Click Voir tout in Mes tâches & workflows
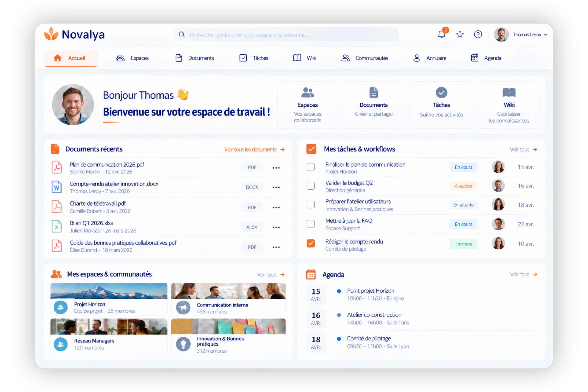This screenshot has height=392, width=588. point(523,150)
